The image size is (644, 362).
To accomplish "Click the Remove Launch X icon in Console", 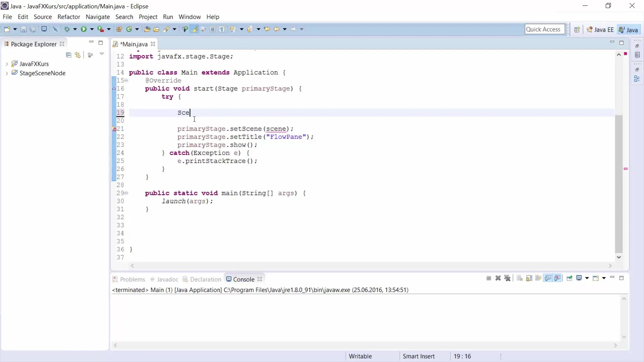I will [x=498, y=278].
